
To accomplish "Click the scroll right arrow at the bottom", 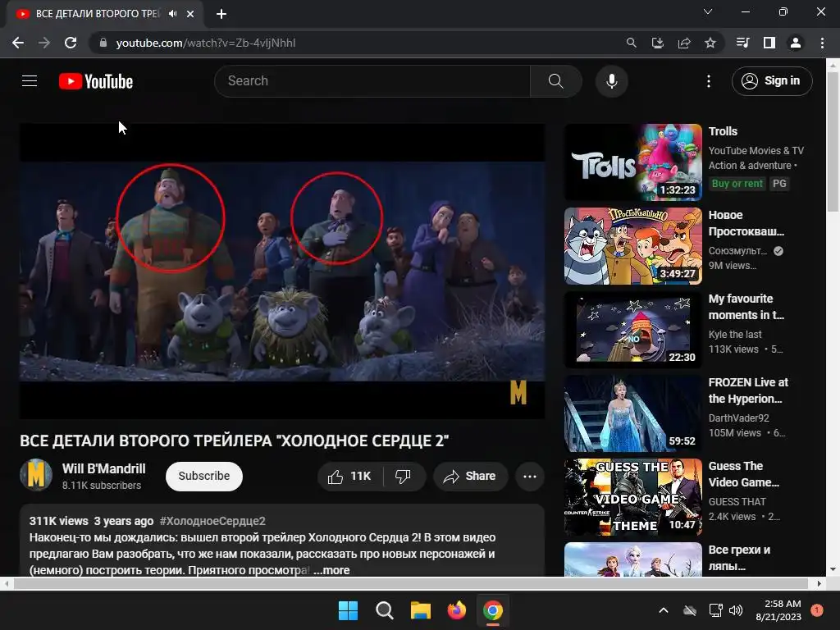I will 819,583.
